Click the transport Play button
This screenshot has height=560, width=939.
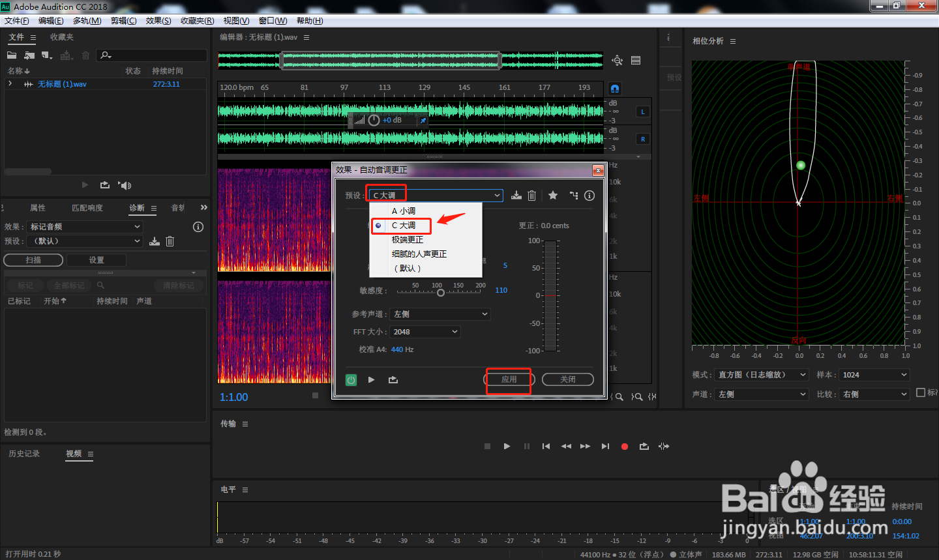tap(507, 447)
